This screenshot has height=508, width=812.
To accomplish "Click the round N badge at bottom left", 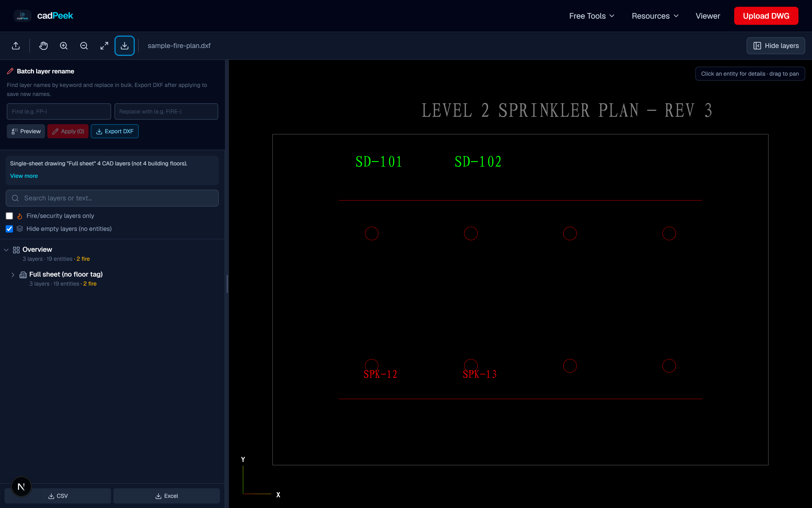I will (x=21, y=487).
